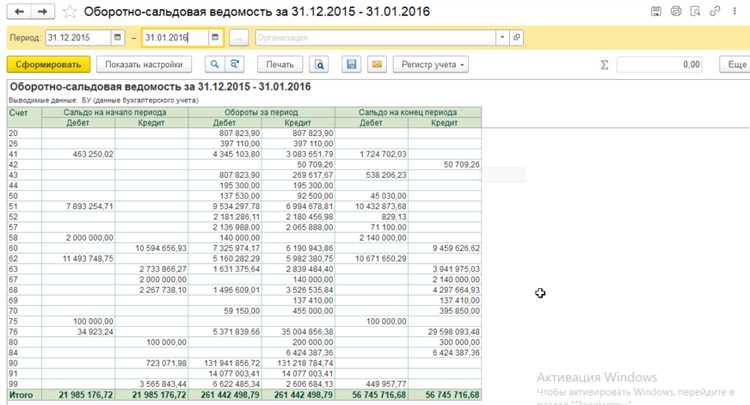This screenshot has height=405, width=750.
Task: Click the preview icon in title bar
Action: click(x=695, y=11)
